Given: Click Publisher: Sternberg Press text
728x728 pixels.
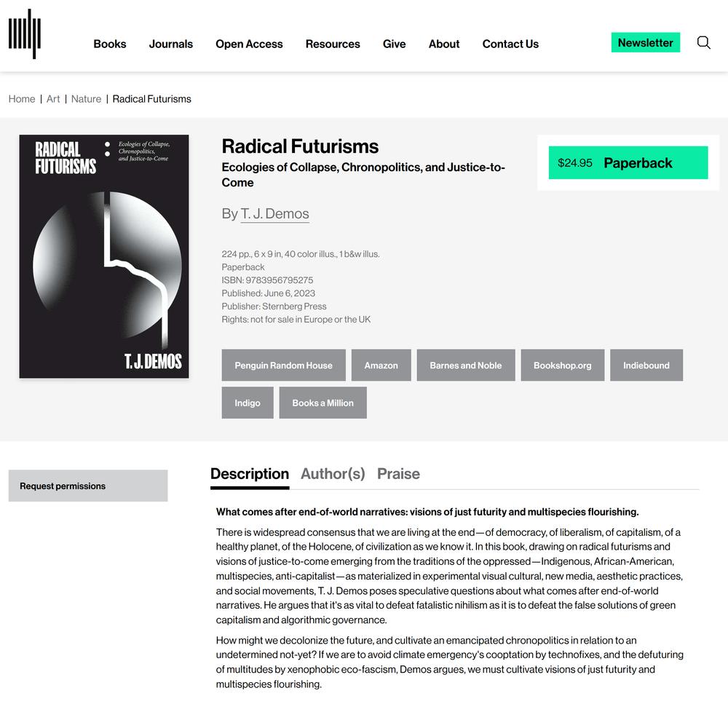Looking at the screenshot, I should (x=274, y=306).
